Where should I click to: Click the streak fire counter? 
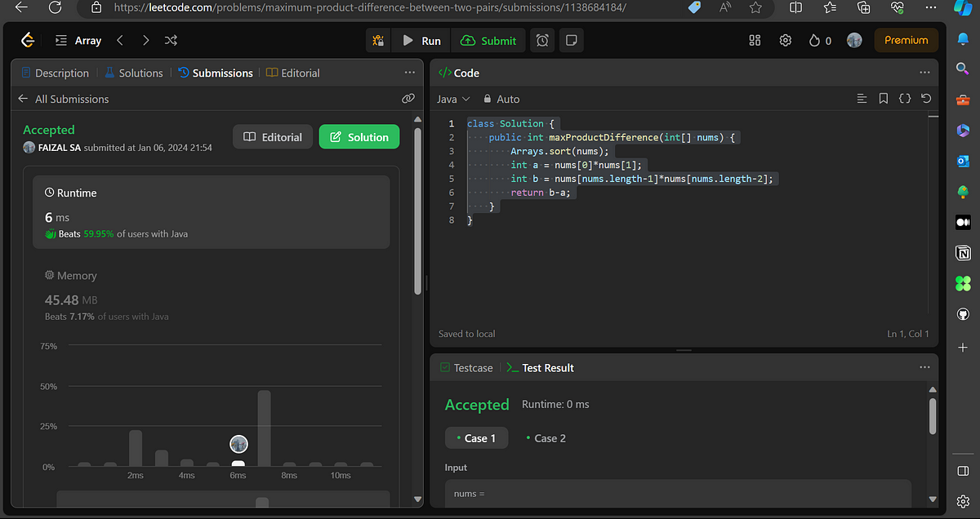pos(820,40)
